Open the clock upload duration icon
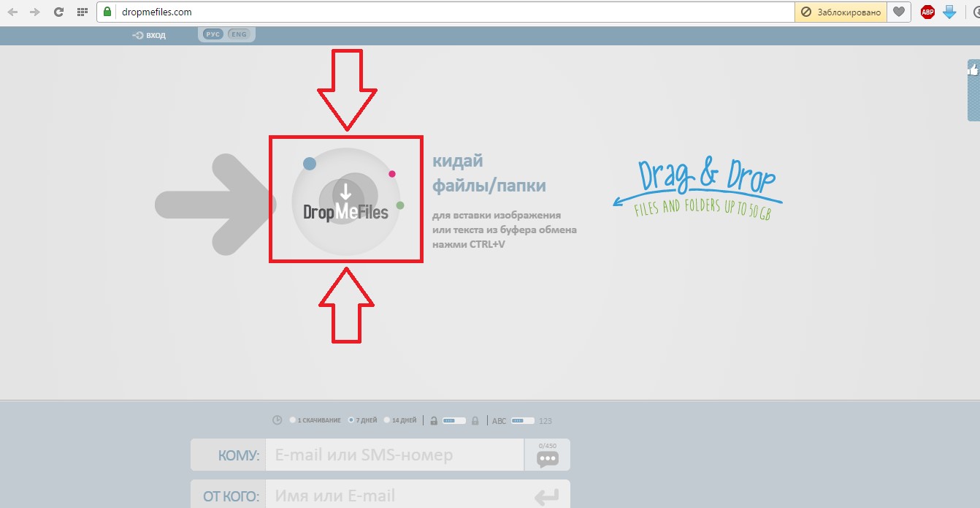980x508 pixels. (x=277, y=420)
